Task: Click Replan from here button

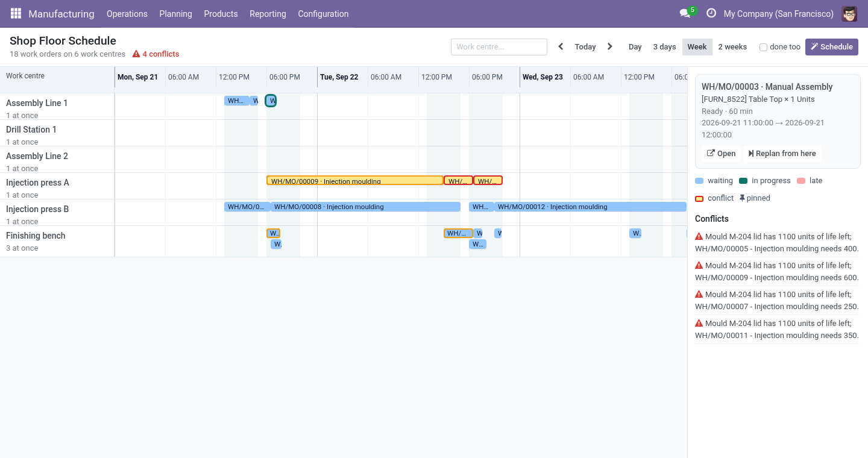Action: point(782,154)
